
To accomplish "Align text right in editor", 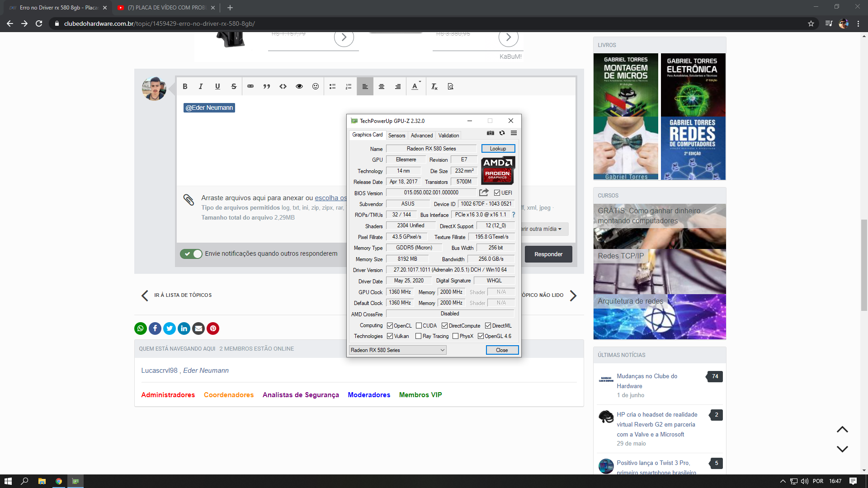I will coord(398,86).
